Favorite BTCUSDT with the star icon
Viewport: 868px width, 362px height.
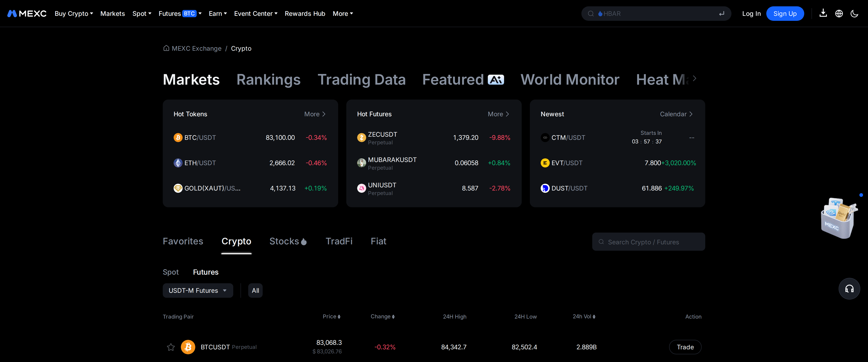pyautogui.click(x=171, y=347)
